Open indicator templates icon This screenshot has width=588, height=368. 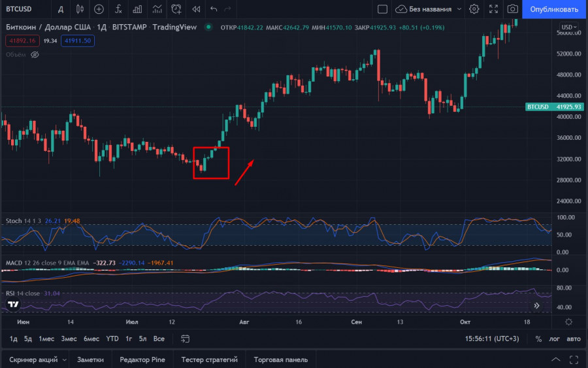tap(157, 9)
